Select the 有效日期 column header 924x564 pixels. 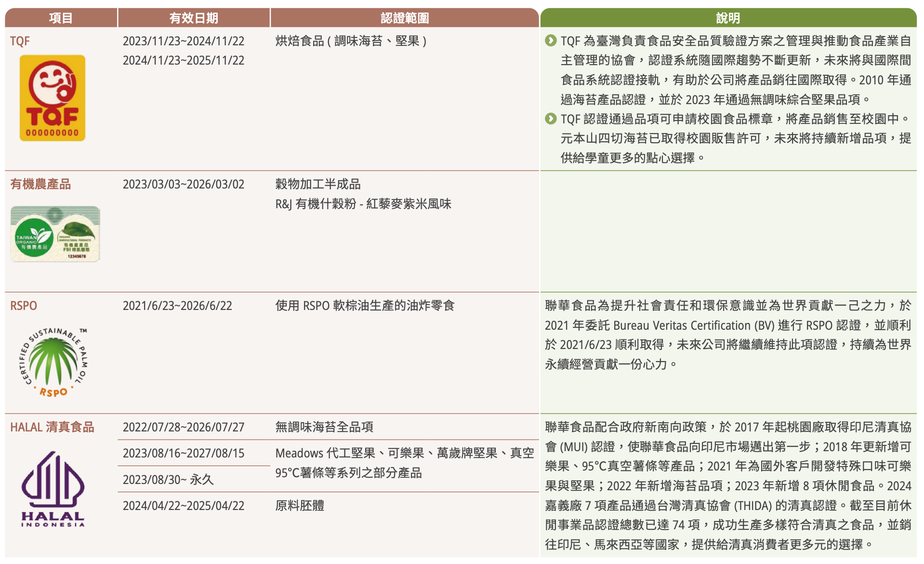[194, 18]
